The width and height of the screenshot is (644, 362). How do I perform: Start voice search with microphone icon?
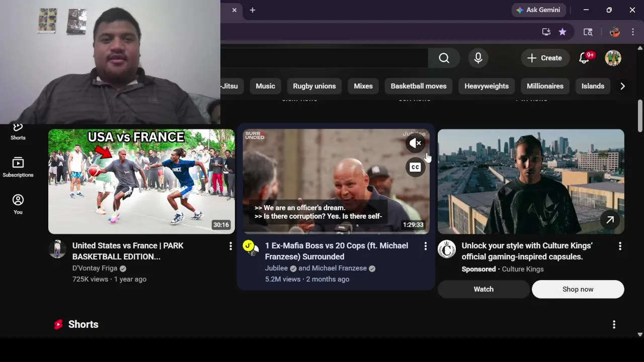[478, 58]
